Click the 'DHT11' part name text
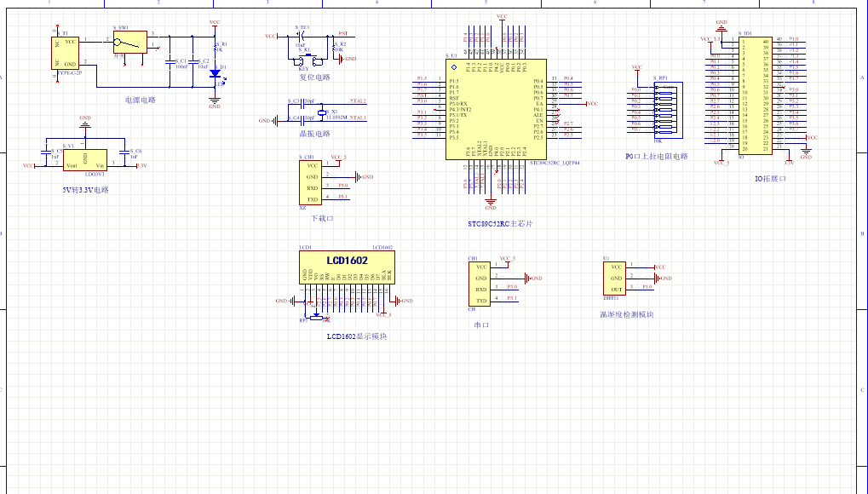This screenshot has width=868, height=494. click(x=611, y=298)
